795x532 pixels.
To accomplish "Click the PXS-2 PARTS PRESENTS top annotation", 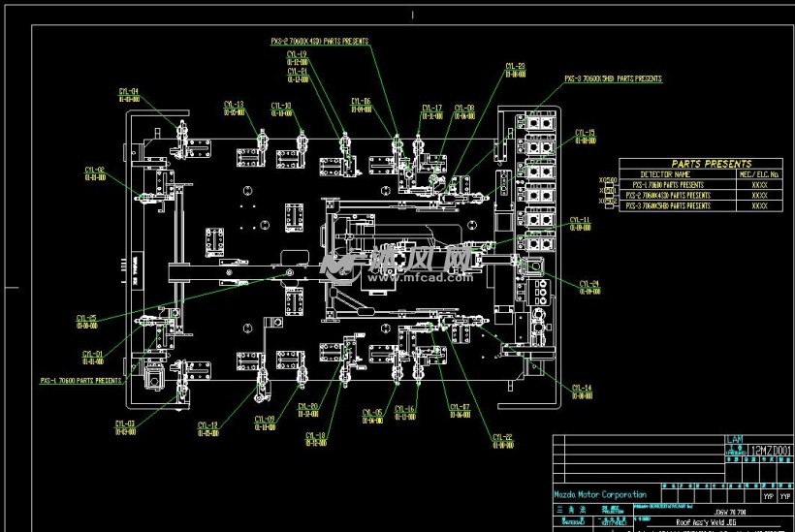I will [x=319, y=42].
